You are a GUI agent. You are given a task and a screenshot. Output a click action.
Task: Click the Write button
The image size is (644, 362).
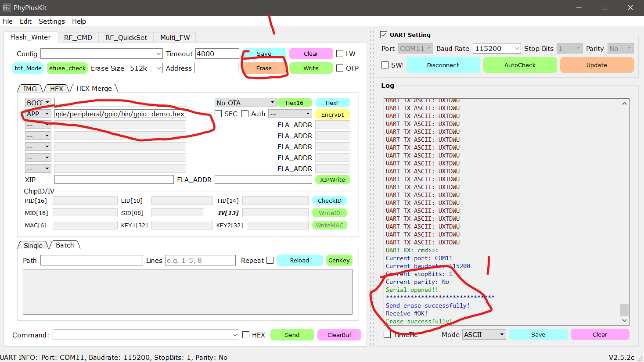tap(311, 68)
